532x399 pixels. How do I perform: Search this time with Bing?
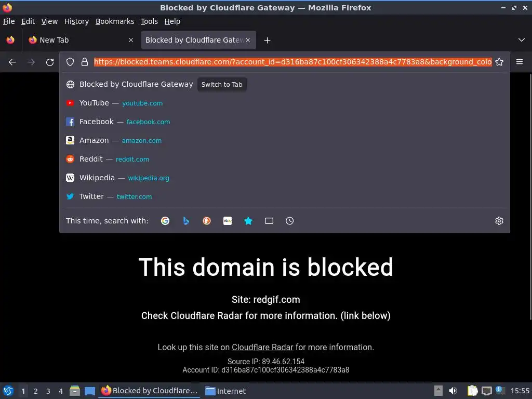click(x=186, y=221)
